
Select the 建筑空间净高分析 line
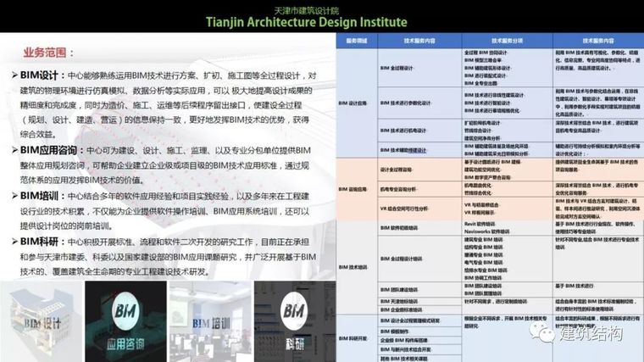483,138
